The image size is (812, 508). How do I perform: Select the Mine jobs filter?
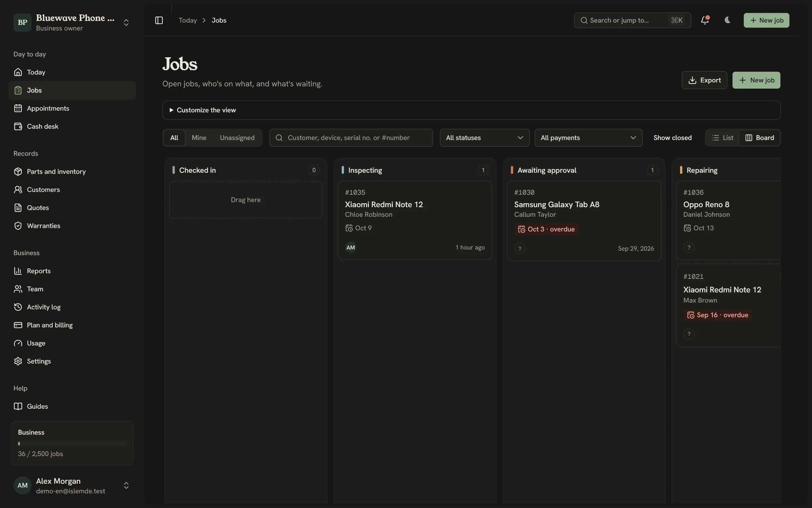[199, 138]
